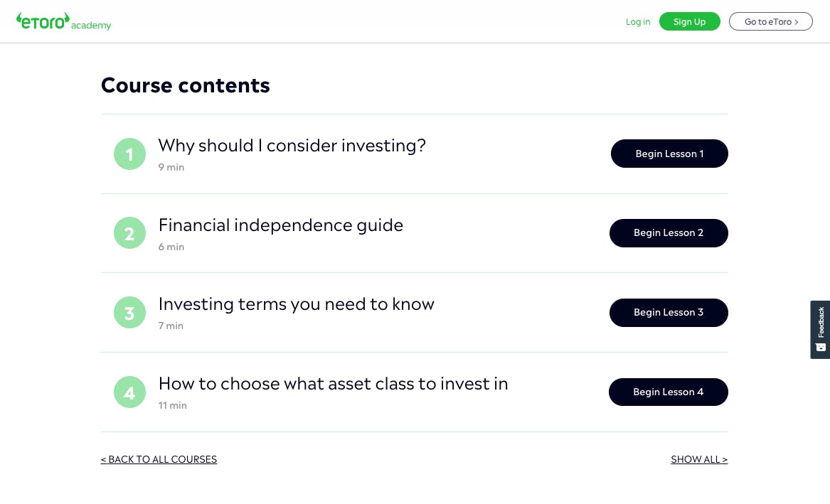This screenshot has height=504, width=830.
Task: Go to eToro via header button
Action: 770,21
